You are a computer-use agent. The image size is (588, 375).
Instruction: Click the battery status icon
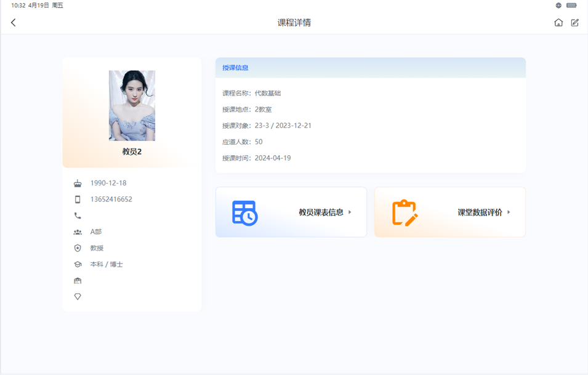[571, 6]
